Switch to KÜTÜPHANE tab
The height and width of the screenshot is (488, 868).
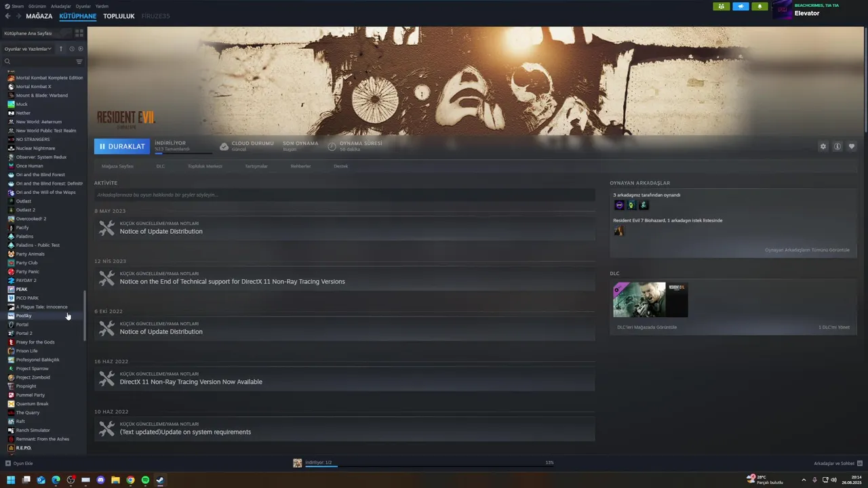click(x=77, y=16)
